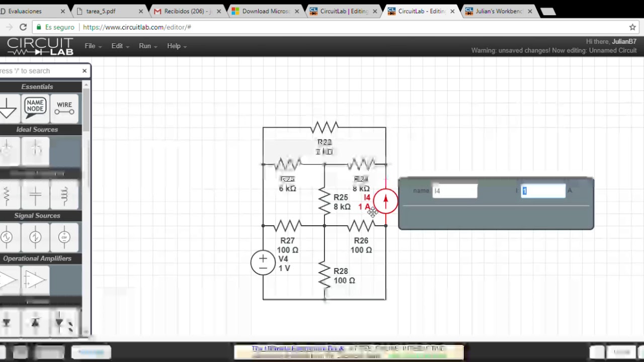Viewport: 644px width, 362px height.
Task: Select the CSV signal source icon
Action: [x=64, y=237]
